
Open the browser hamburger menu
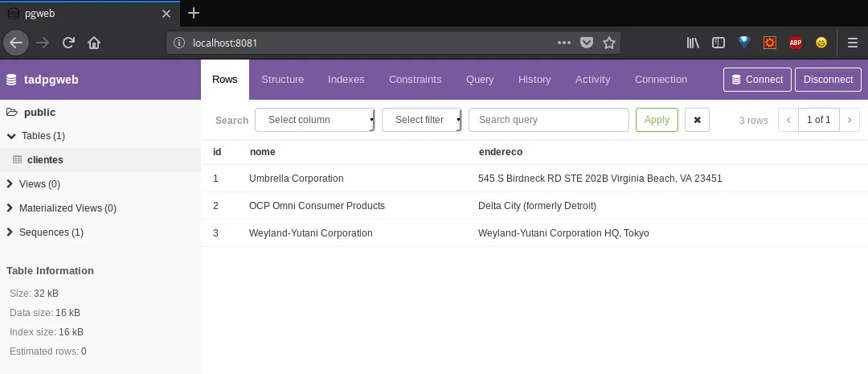852,43
